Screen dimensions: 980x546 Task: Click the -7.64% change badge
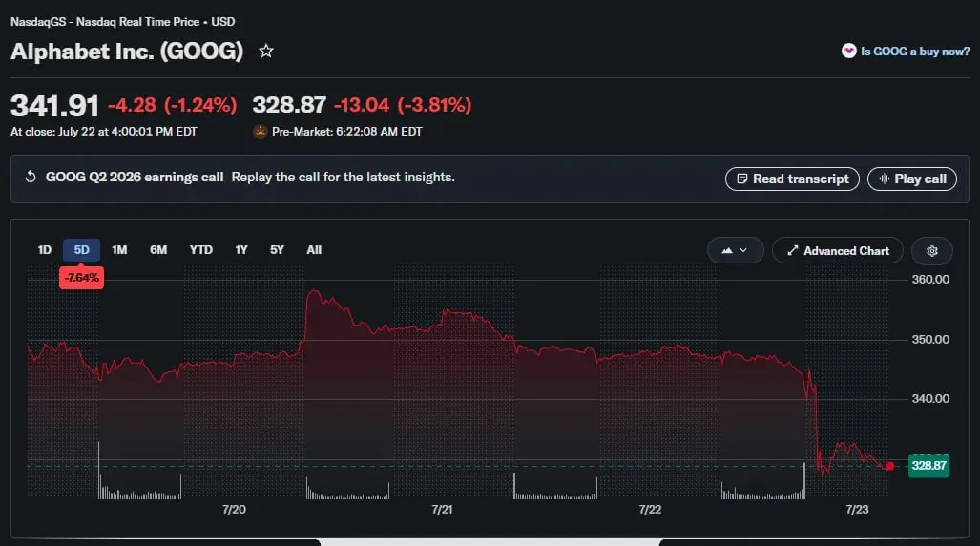[x=81, y=278]
